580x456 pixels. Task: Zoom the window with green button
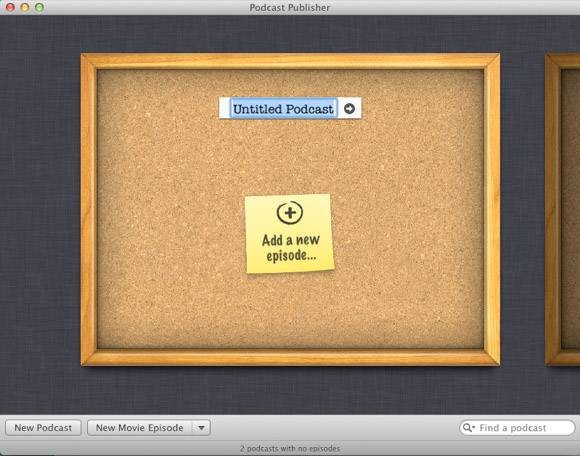click(x=39, y=7)
